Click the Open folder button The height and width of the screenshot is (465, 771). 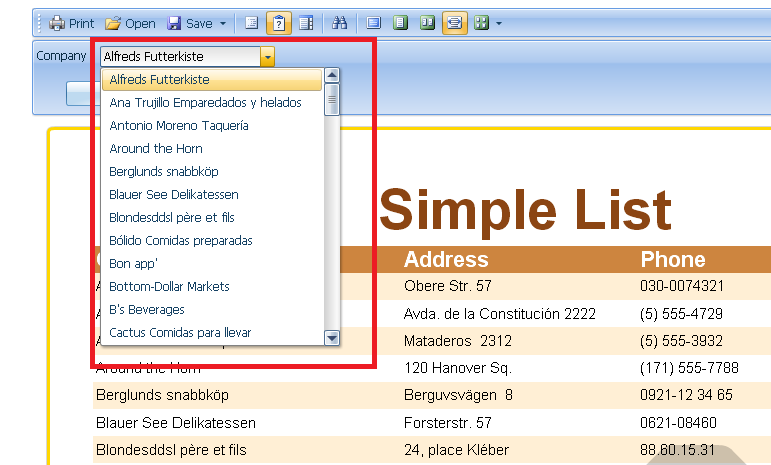[130, 23]
